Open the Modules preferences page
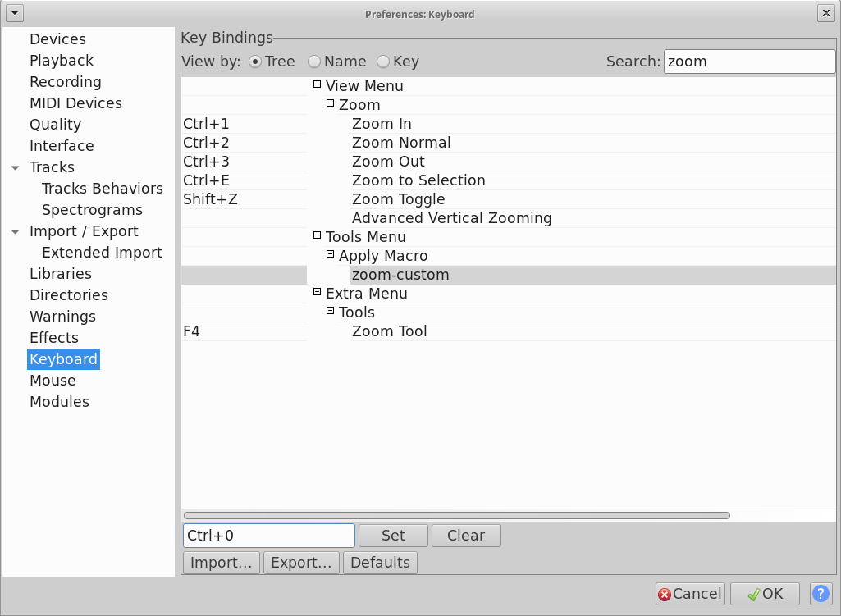Screen dimensions: 841x616 tap(60, 402)
